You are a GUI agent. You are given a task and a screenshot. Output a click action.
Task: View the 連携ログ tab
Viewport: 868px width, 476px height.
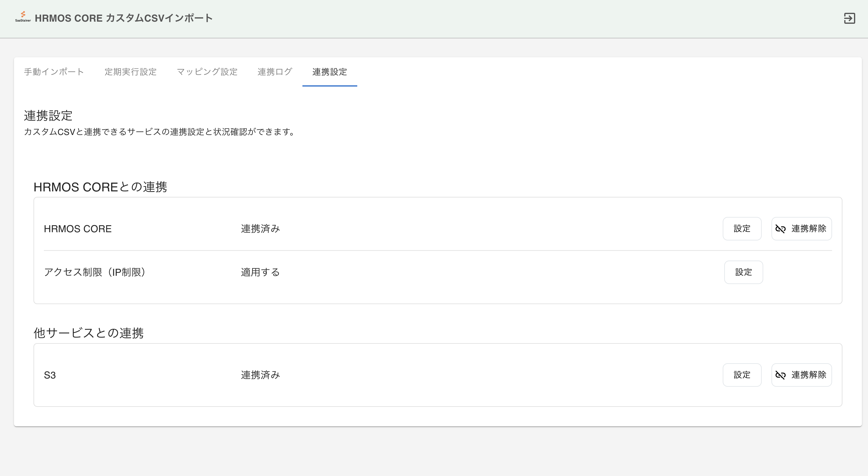click(275, 72)
